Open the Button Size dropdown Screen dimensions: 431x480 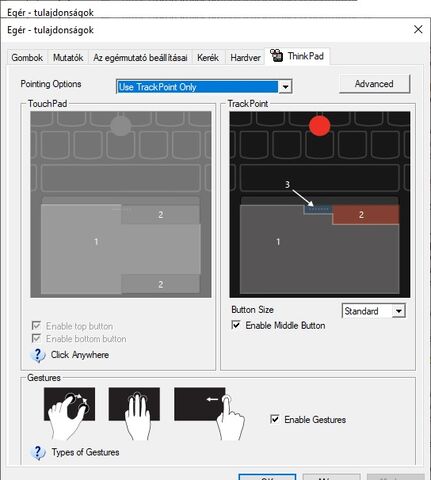point(374,311)
